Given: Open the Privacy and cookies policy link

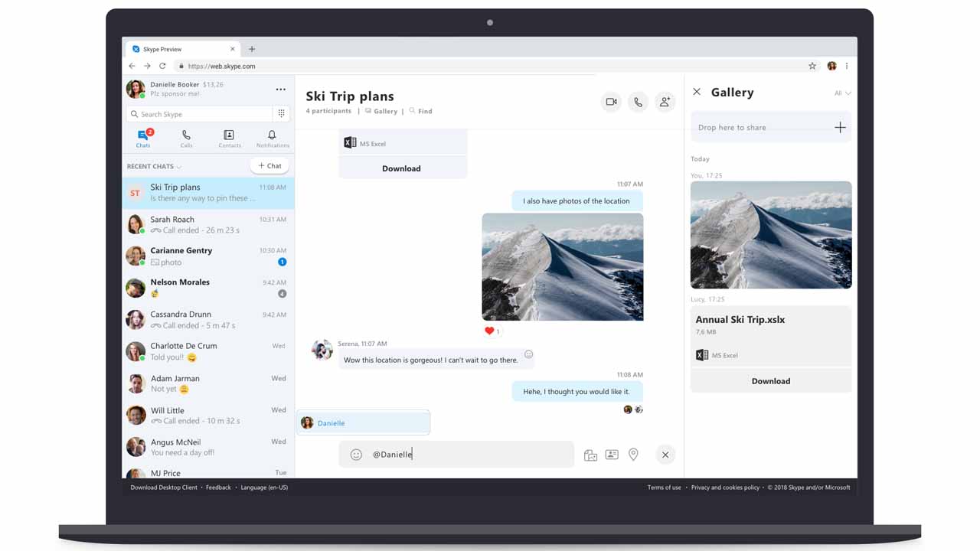Looking at the screenshot, I should 725,487.
